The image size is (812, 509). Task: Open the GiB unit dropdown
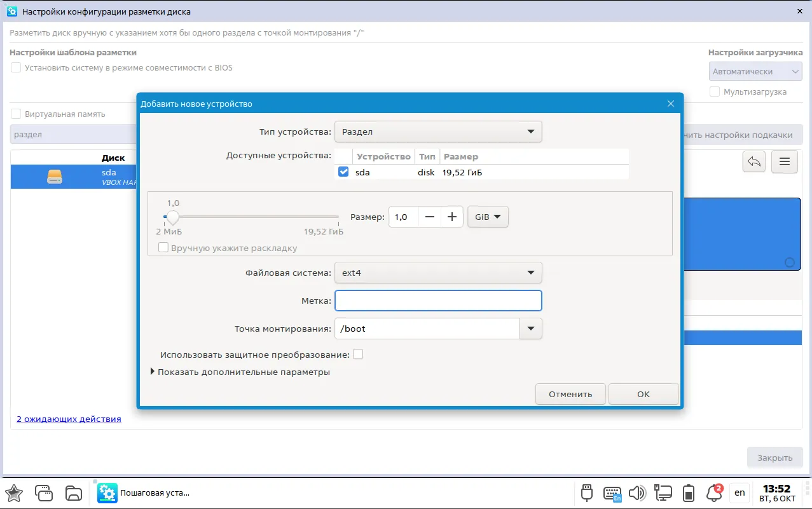coord(488,217)
